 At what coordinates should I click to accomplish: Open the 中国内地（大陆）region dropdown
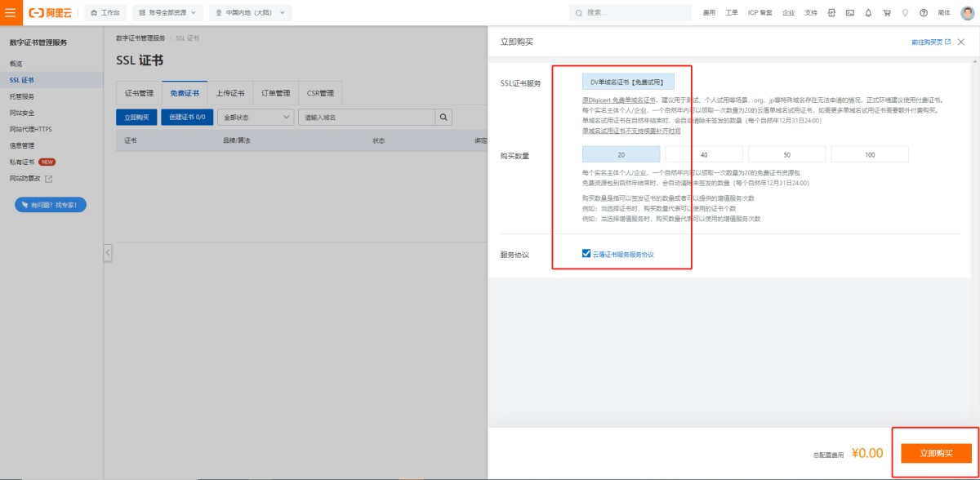point(250,12)
